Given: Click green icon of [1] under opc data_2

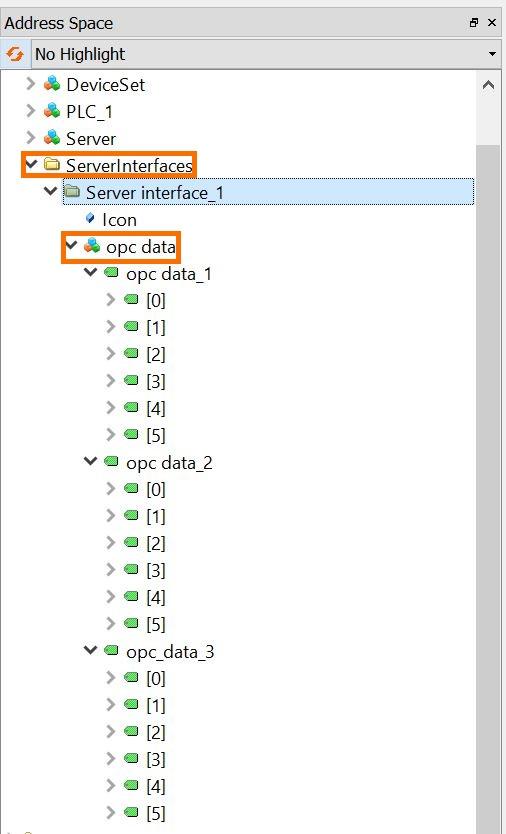Looking at the screenshot, I should tap(131, 515).
